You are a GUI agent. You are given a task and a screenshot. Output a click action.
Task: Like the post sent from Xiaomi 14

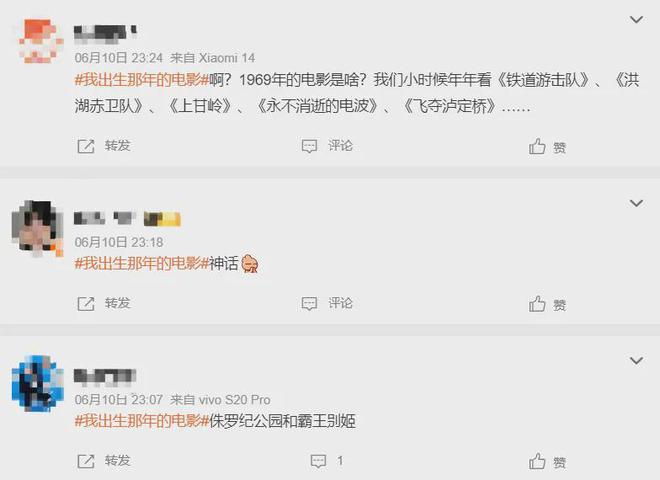(x=537, y=147)
